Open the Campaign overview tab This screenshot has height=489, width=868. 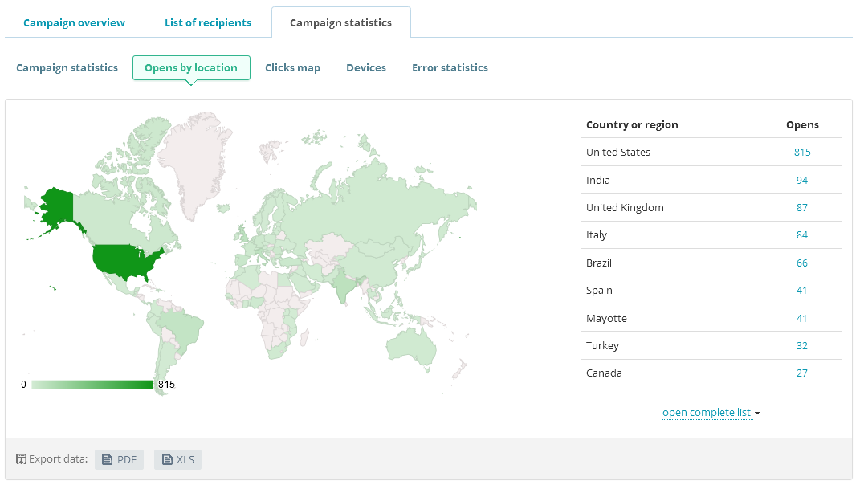pyautogui.click(x=74, y=22)
